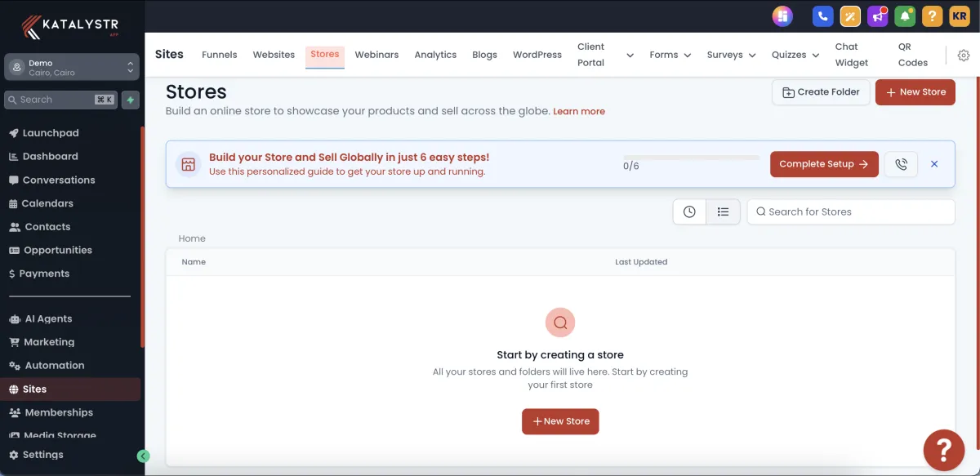The height and width of the screenshot is (476, 980).
Task: Open the QR Codes tab
Action: pos(912,55)
